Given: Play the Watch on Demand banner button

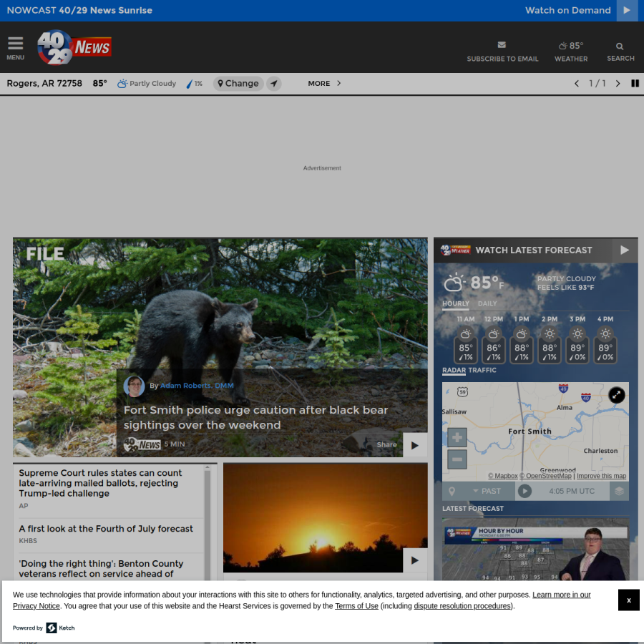Looking at the screenshot, I should (627, 10).
